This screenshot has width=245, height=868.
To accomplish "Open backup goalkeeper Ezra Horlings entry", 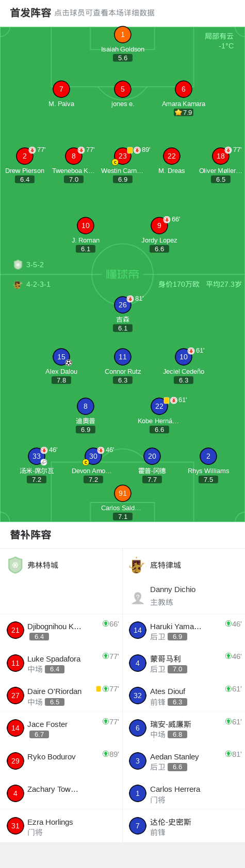I will click(x=61, y=826).
